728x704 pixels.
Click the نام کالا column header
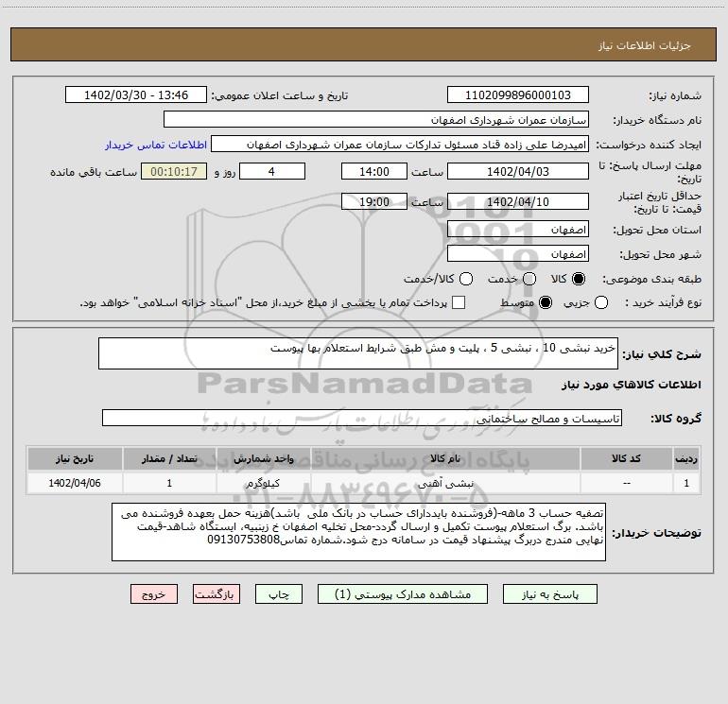coord(444,458)
